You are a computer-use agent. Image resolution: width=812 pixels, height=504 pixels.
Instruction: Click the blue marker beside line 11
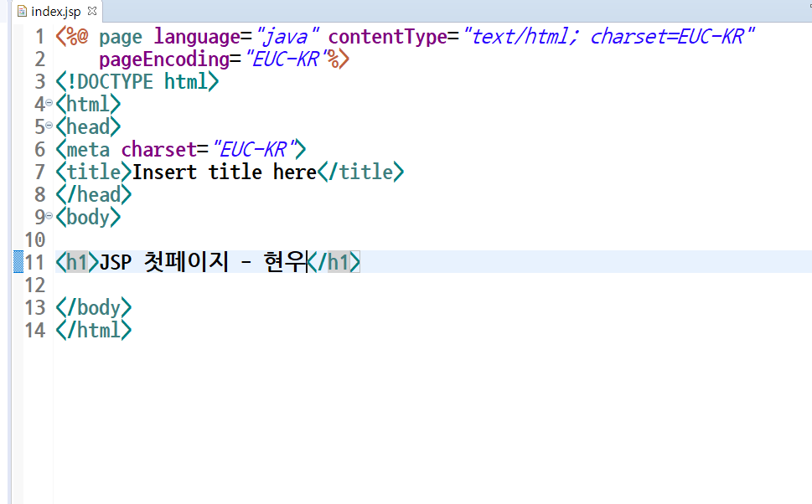click(18, 262)
